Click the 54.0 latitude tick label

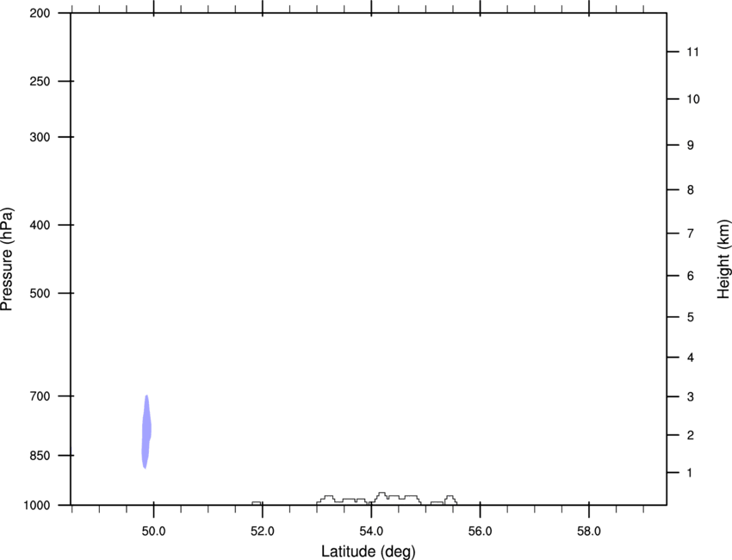[x=371, y=531]
